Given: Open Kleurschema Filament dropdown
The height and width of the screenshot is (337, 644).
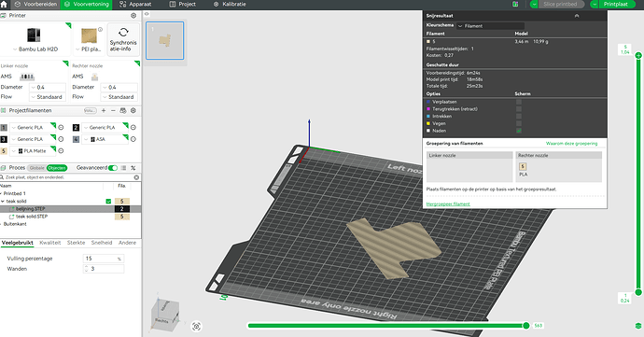Looking at the screenshot, I should pyautogui.click(x=490, y=25).
